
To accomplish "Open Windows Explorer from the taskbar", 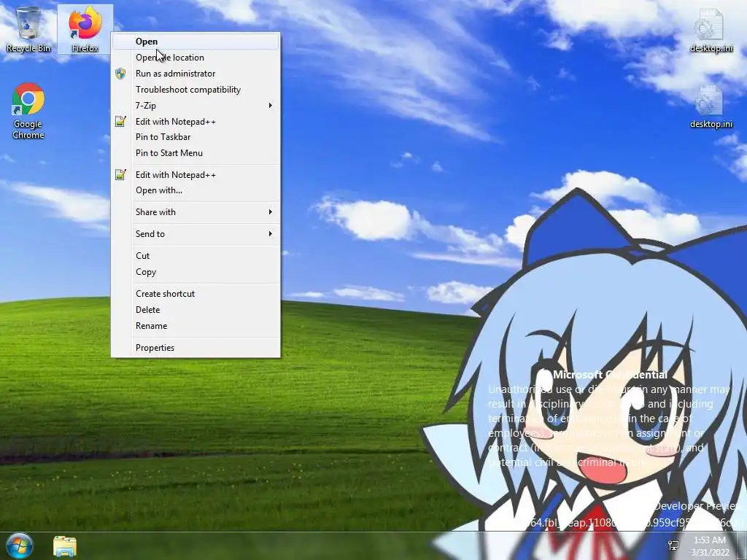I will pos(65,546).
